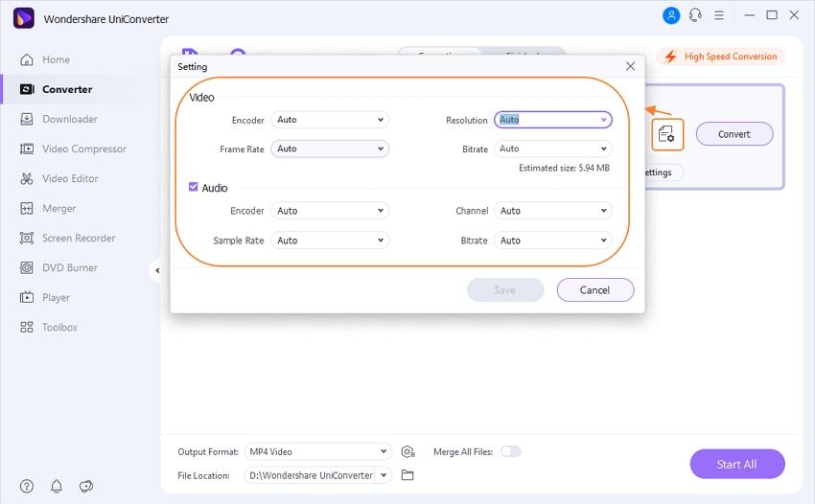Open the support headset icon

[695, 15]
